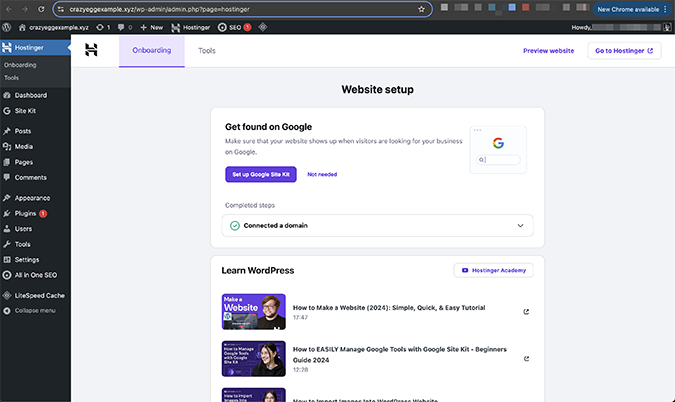Open the Hostinger Academy button
Viewport: 675px width, 402px height.
[x=493, y=270]
